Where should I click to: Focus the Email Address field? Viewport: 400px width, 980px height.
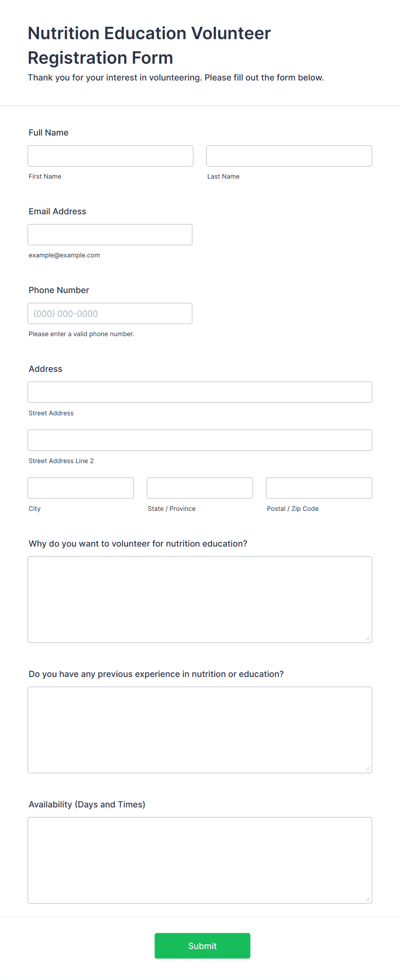click(110, 235)
